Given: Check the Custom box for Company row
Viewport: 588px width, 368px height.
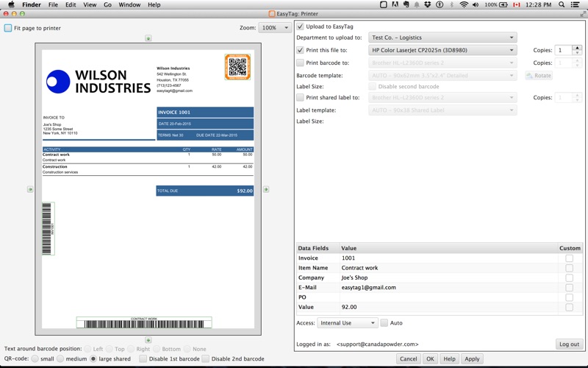Looking at the screenshot, I should [x=569, y=277].
